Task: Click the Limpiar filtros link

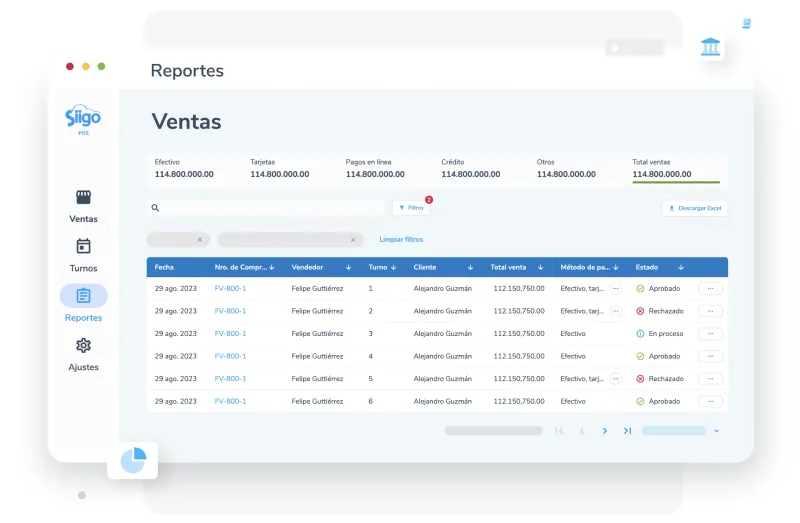Action: click(x=401, y=239)
